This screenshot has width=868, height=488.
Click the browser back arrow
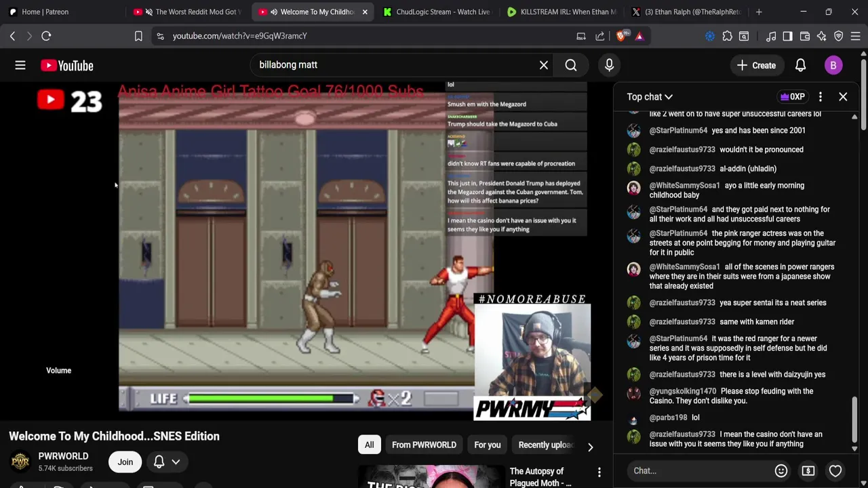(x=12, y=36)
